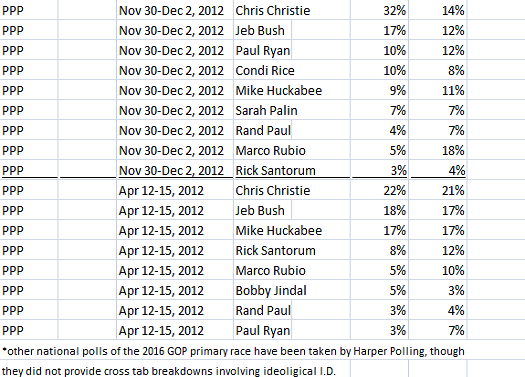
Task: Select the Harper Polling footnote text
Action: click(233, 351)
